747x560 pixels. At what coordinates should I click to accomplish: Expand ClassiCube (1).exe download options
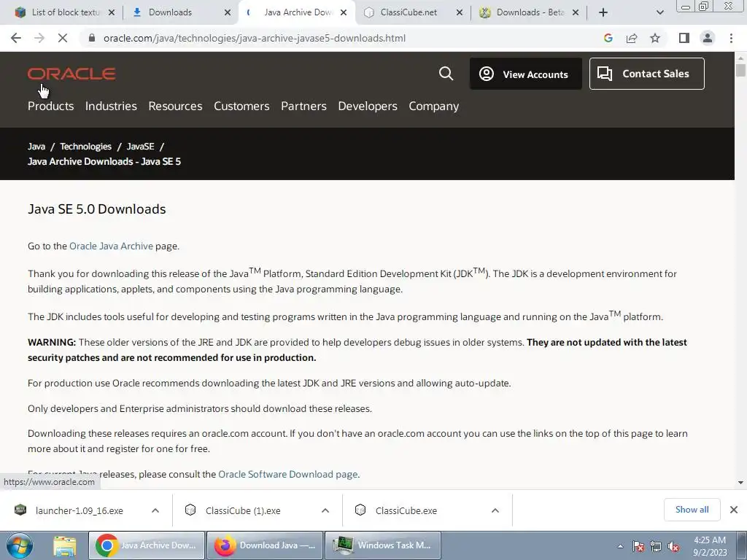(x=325, y=510)
